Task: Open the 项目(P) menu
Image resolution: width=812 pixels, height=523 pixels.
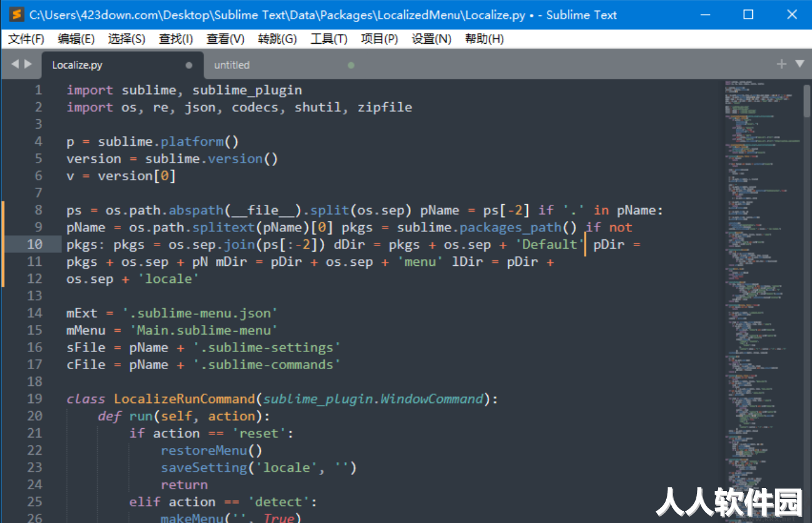Action: (x=380, y=39)
